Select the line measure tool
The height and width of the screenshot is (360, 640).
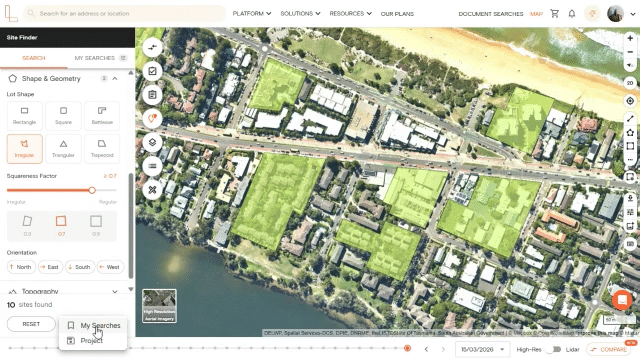tap(630, 119)
